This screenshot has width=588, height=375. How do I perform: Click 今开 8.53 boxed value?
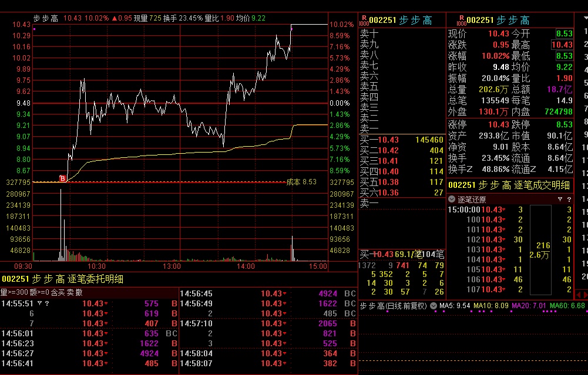coord(565,33)
